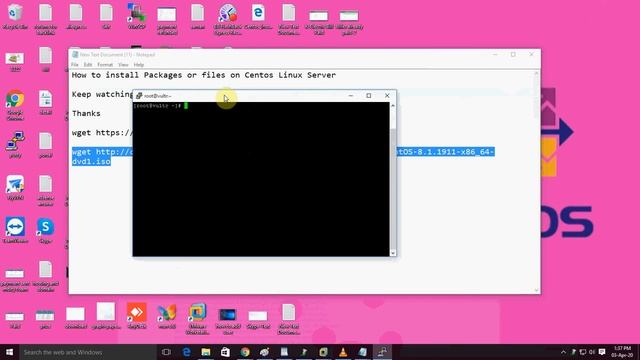Open the clock-and-ball shortcut icon on desktop
This screenshot has height=360, width=640.
coord(228,19)
